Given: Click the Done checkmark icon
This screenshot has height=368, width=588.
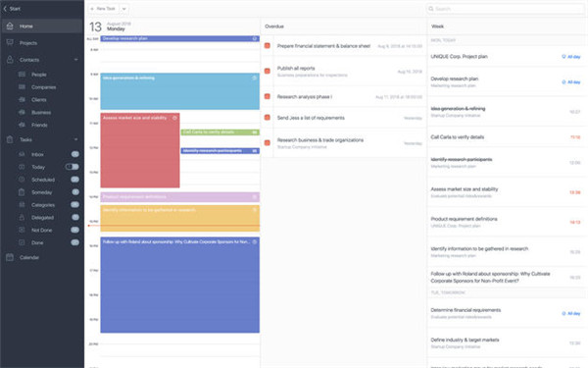Looking at the screenshot, I should tap(22, 242).
